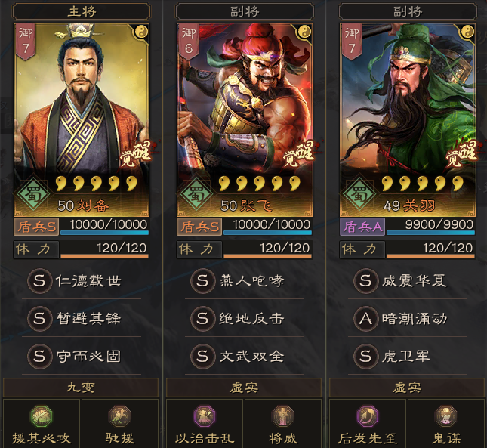Select the 援其必攻 tactic icon
This screenshot has height=448, width=487.
coord(41,416)
